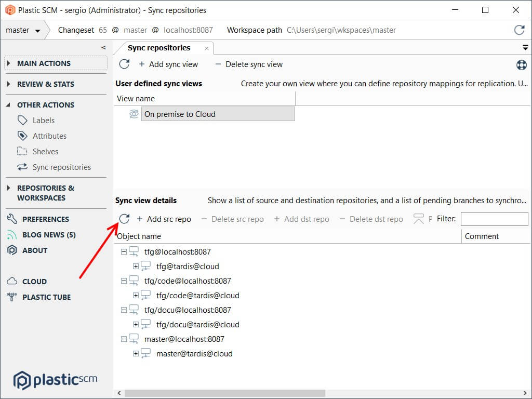Screen dimensions: 532x399
Task: Toggle the eye icon for On premise to Cloud
Action: [134, 114]
